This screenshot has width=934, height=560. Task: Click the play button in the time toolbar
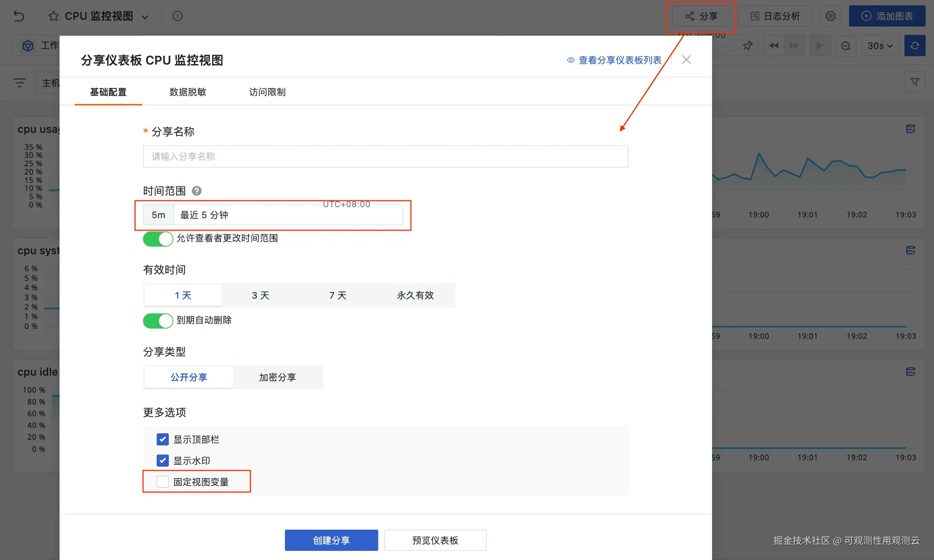820,46
